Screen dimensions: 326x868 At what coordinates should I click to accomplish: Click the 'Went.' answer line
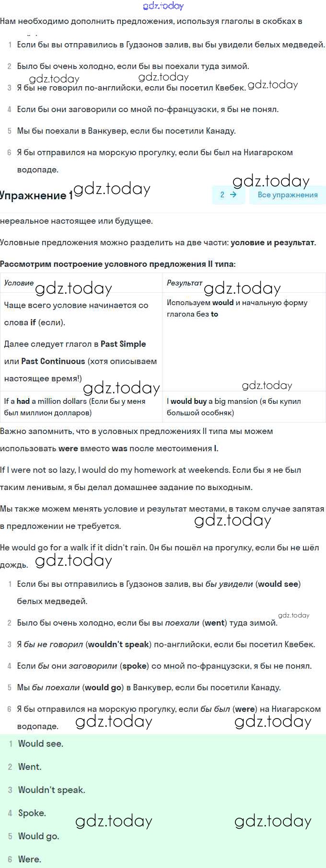click(30, 767)
